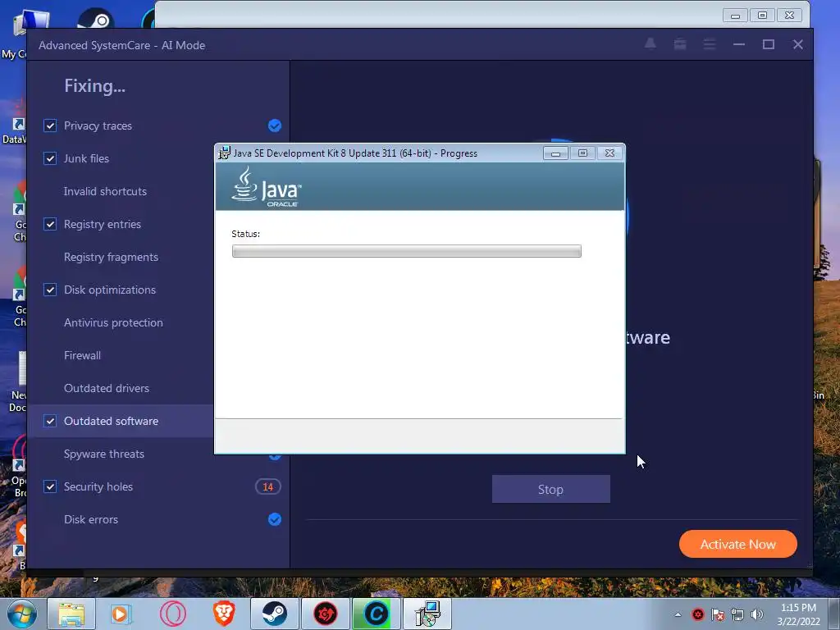
Task: Open the toolbox icon in the SystemCare title bar
Action: [x=680, y=44]
